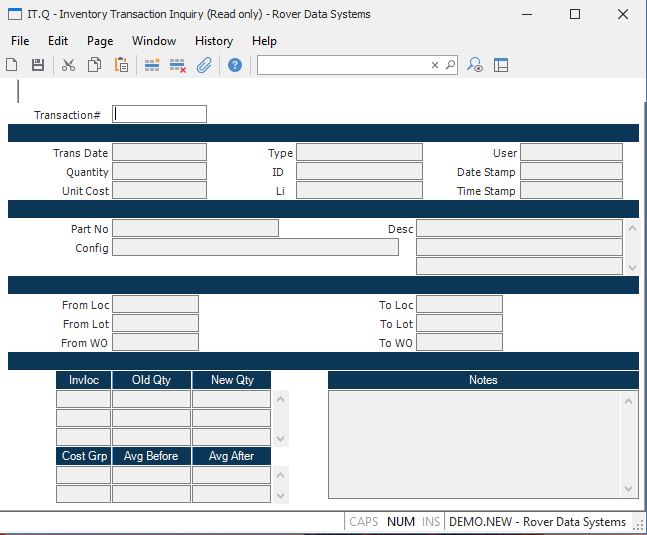This screenshot has height=535, width=647.
Task: Click the Invloc column header
Action: [83, 380]
